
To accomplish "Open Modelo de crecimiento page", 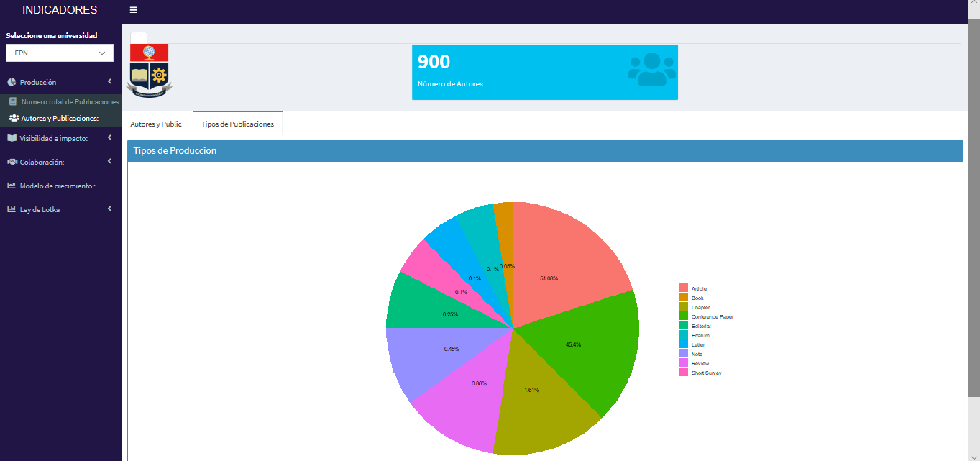I will [x=58, y=186].
